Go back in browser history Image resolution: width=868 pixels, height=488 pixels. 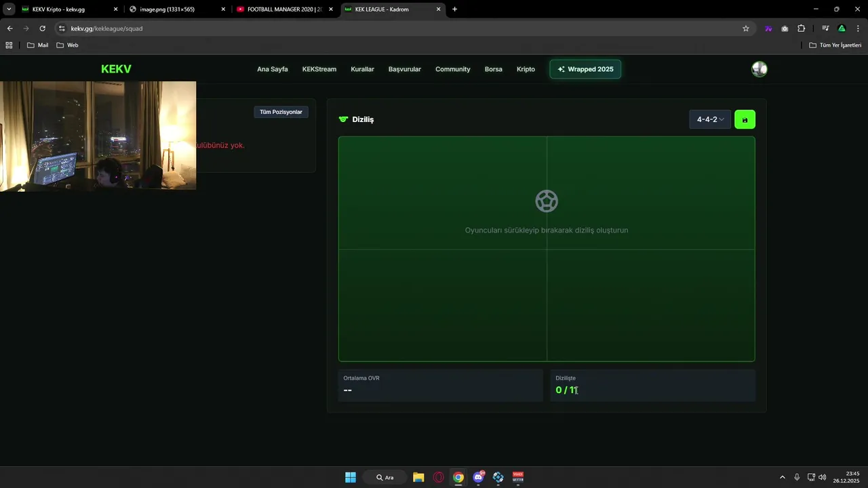pyautogui.click(x=9, y=28)
